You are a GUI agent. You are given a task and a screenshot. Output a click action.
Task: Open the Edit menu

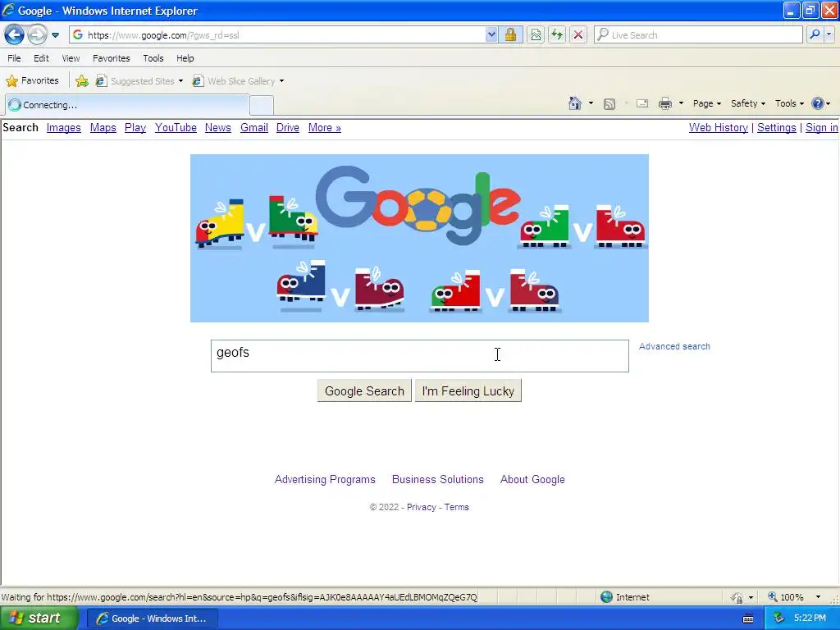(41, 58)
